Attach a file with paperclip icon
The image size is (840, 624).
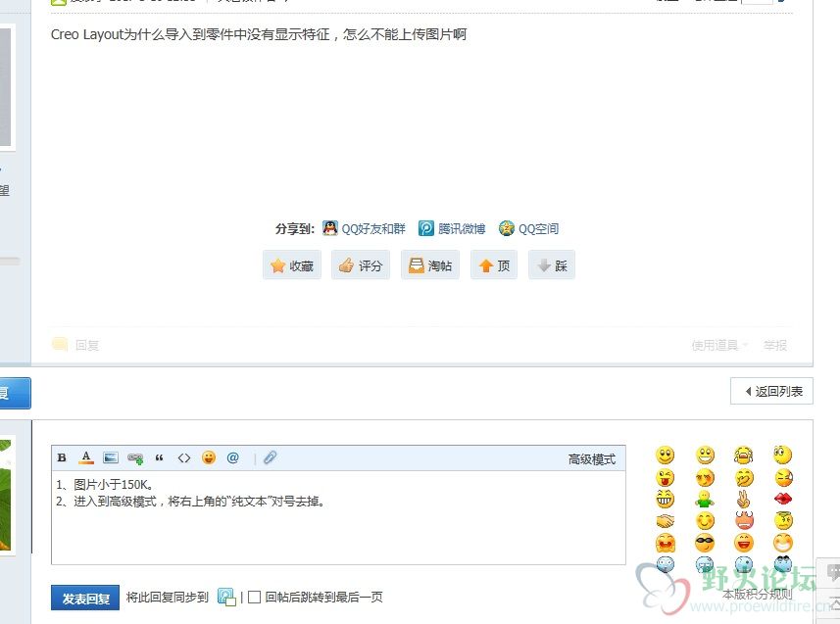click(x=270, y=457)
